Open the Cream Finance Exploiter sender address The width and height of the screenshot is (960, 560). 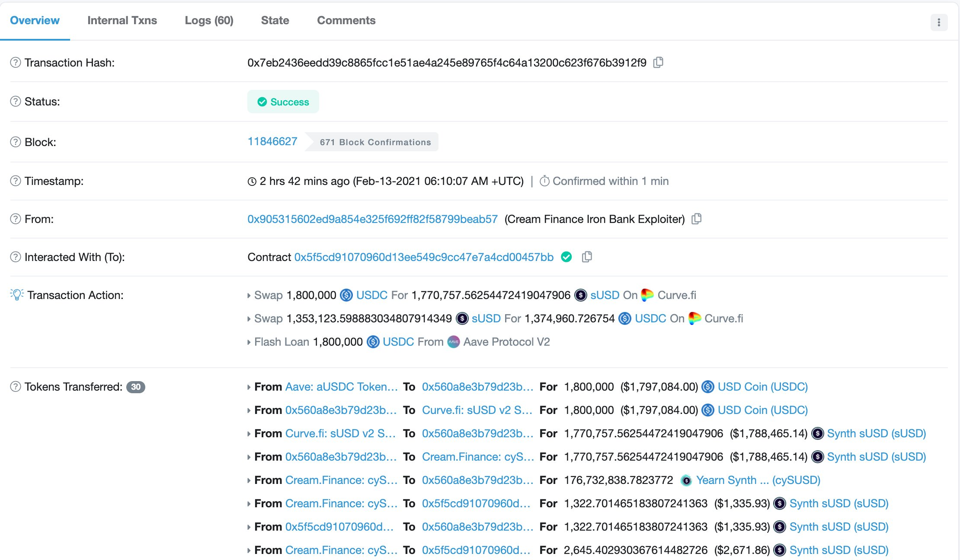pyautogui.click(x=372, y=219)
